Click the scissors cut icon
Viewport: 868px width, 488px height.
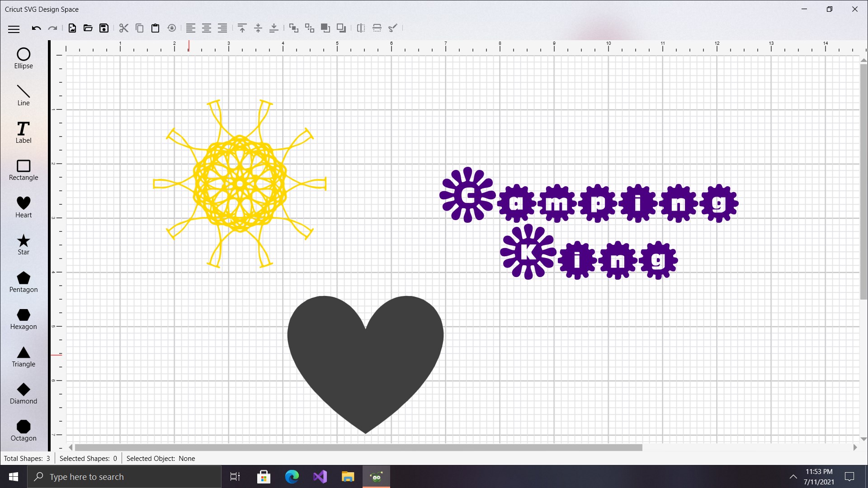click(123, 28)
